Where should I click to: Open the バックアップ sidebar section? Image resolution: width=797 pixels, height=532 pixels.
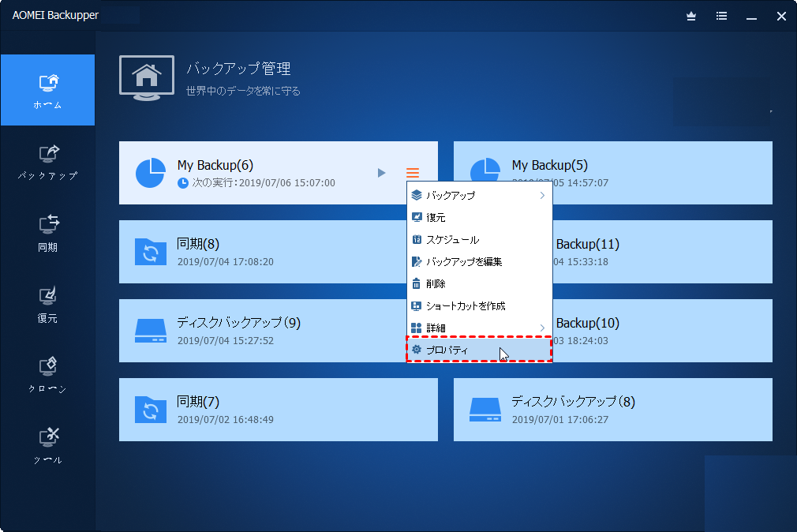[x=48, y=161]
